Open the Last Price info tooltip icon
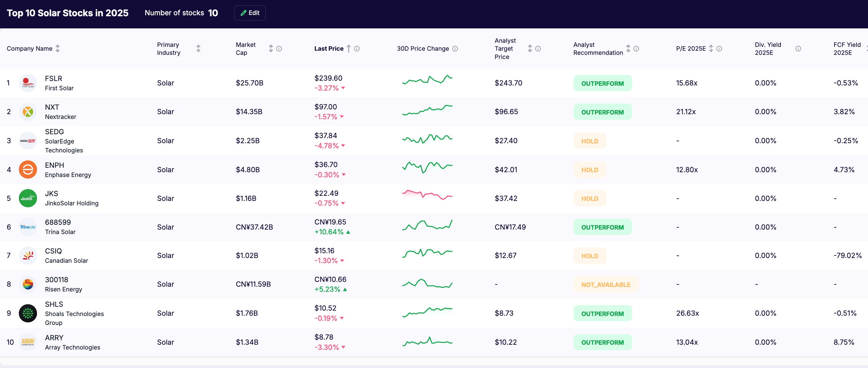868x368 pixels. [357, 48]
